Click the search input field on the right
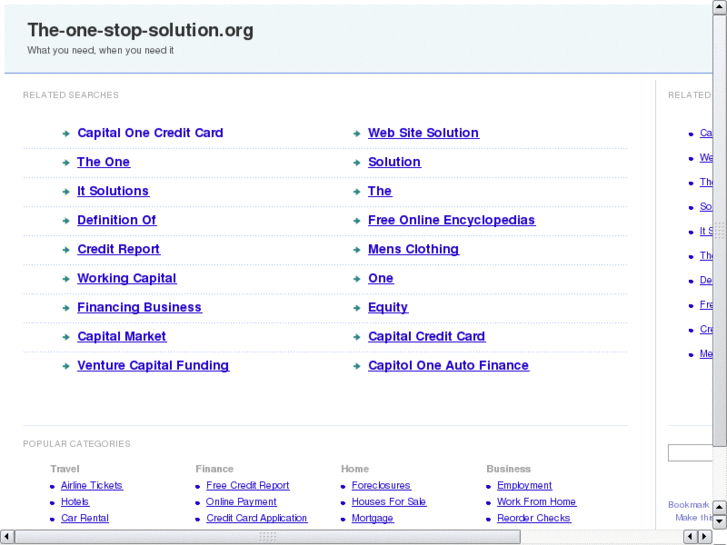 point(690,453)
